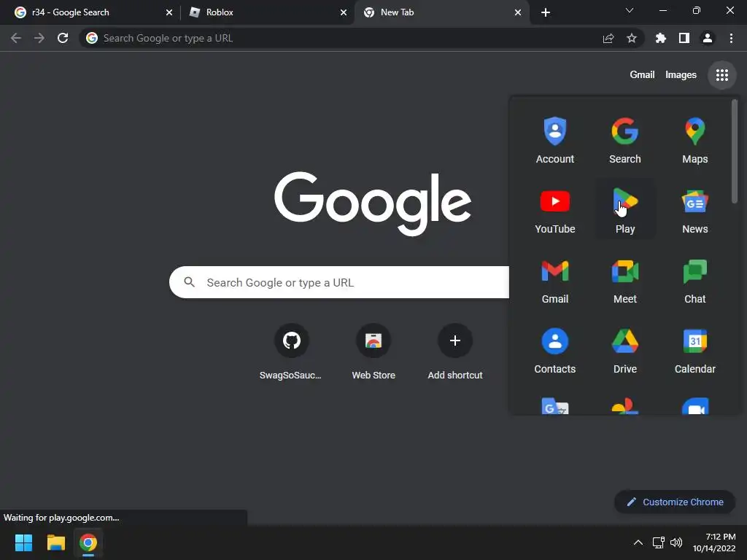
Task: Go back to the previous page
Action: click(x=16, y=38)
